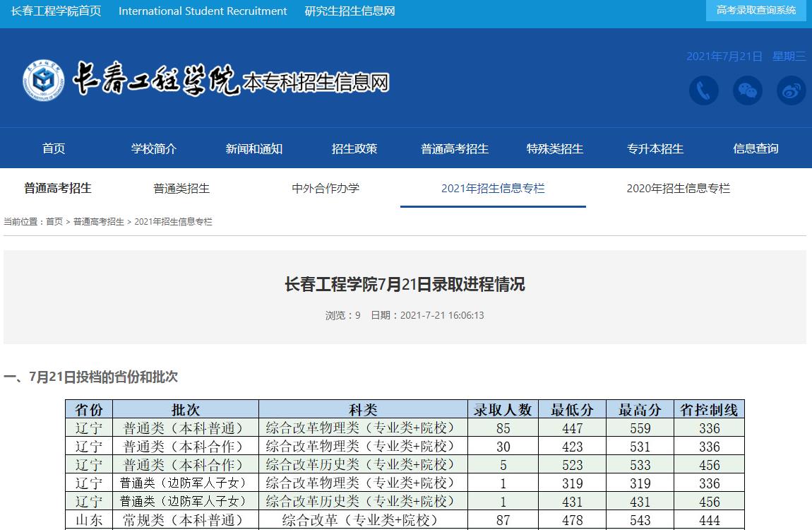The width and height of the screenshot is (812, 530).
Task: Click table header 最低分
Action: [572, 409]
